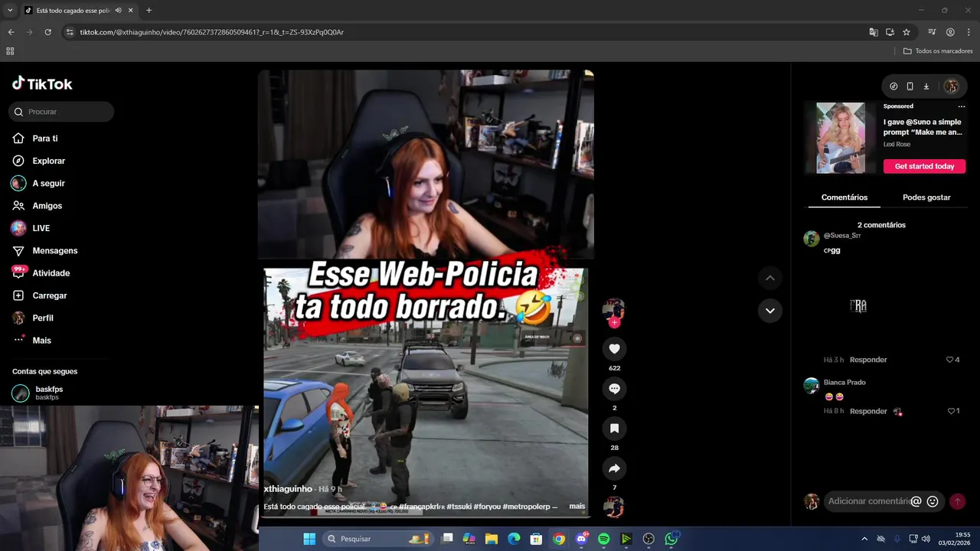The height and width of the screenshot is (551, 980).
Task: Like the @Suesa_Szt comment
Action: 950,360
